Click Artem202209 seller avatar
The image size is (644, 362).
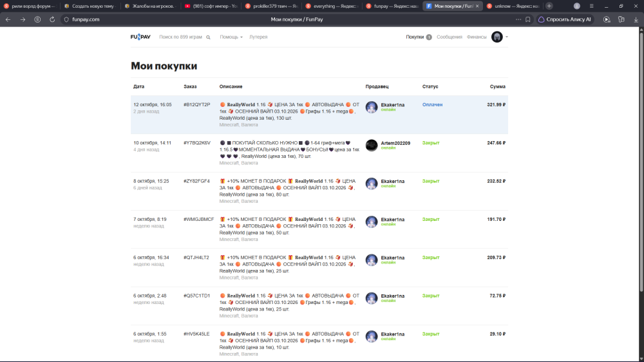coord(372,146)
